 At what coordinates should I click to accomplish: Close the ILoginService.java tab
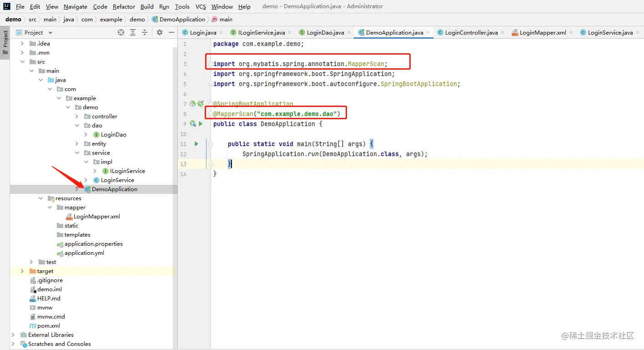[290, 32]
